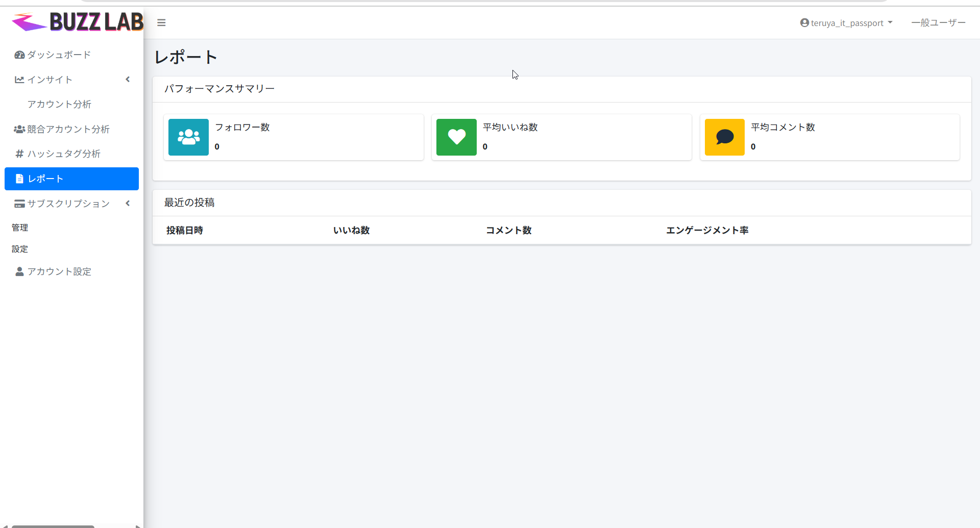980x528 pixels.
Task: Open the teruya_it_passport account dropdown
Action: (x=846, y=22)
